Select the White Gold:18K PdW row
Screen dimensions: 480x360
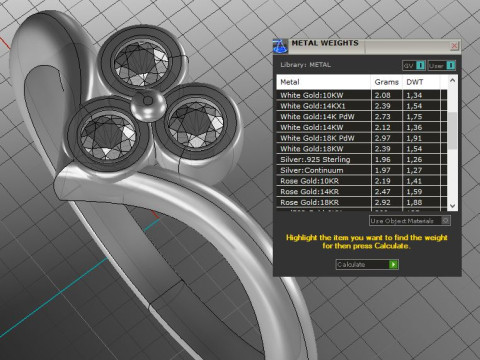(362, 138)
